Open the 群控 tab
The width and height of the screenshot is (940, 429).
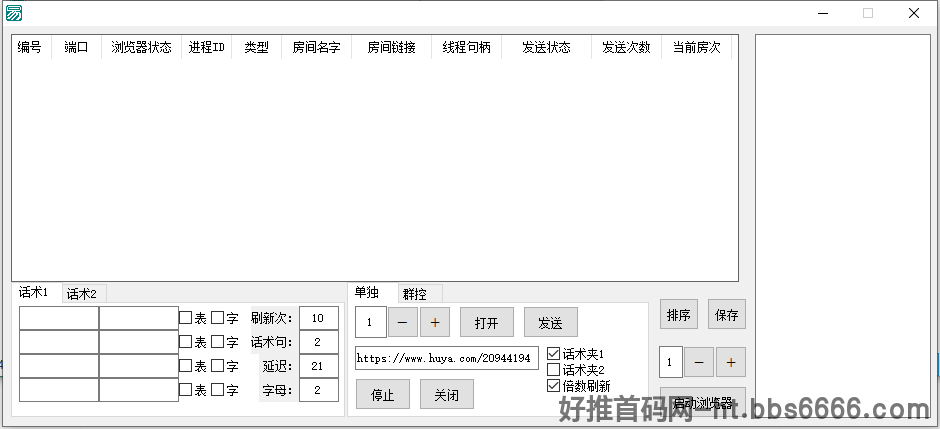click(x=420, y=294)
